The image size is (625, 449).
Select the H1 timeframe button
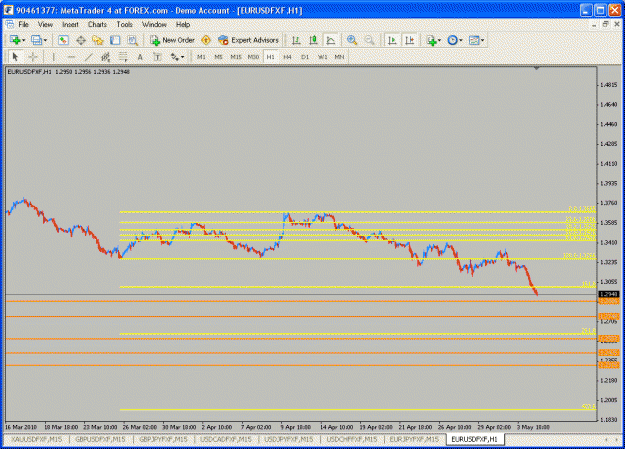click(271, 57)
